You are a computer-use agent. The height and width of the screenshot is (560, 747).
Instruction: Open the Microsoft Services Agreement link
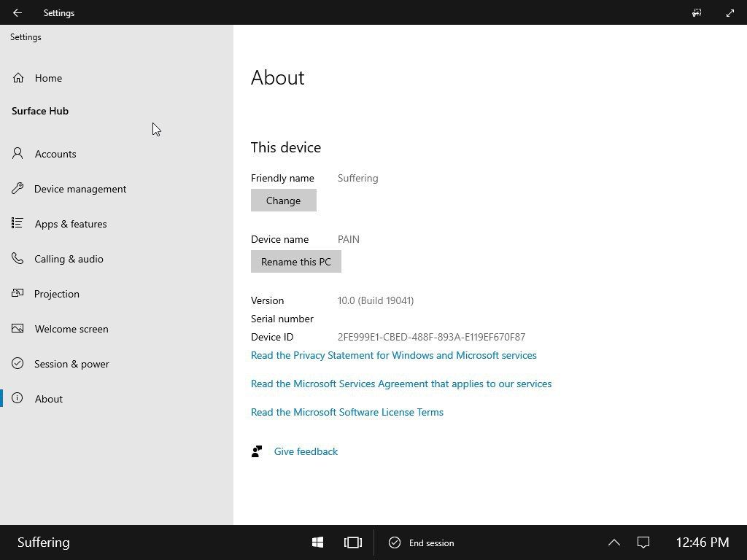point(401,384)
